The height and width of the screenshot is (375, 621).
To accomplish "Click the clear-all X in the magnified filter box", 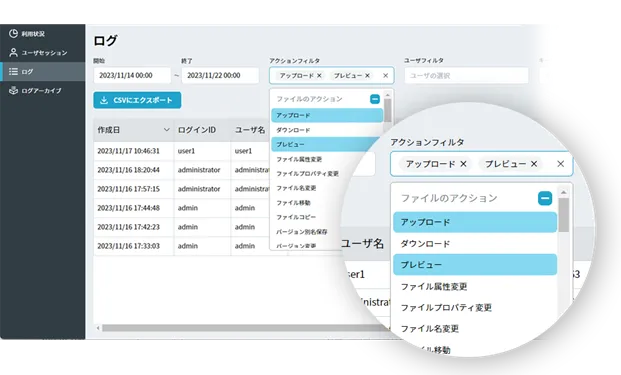I will coord(560,164).
